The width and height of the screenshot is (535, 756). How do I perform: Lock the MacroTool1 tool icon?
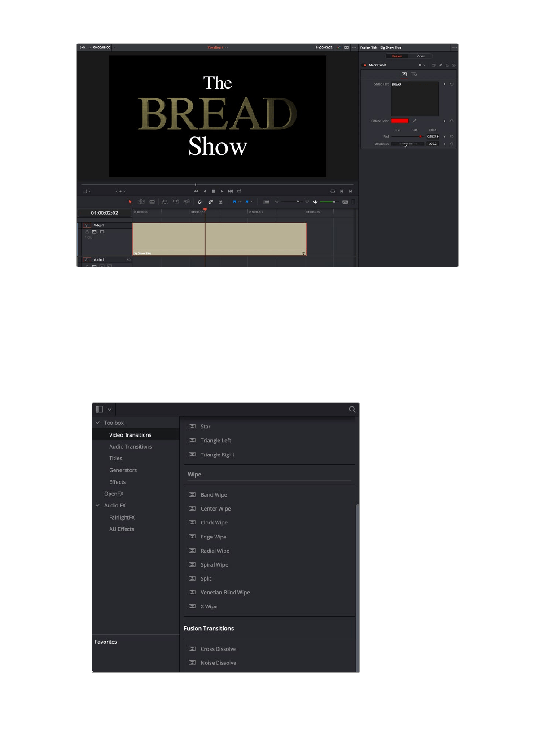pyautogui.click(x=447, y=65)
